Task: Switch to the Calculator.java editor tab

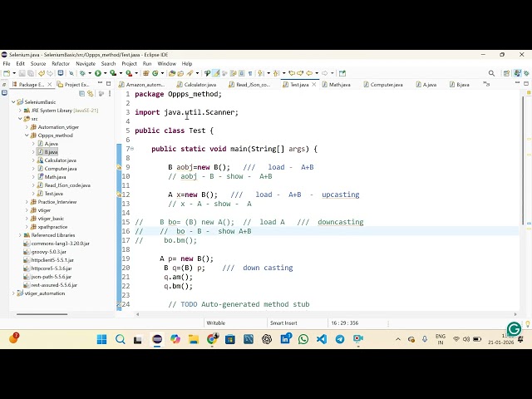Action: [x=199, y=85]
